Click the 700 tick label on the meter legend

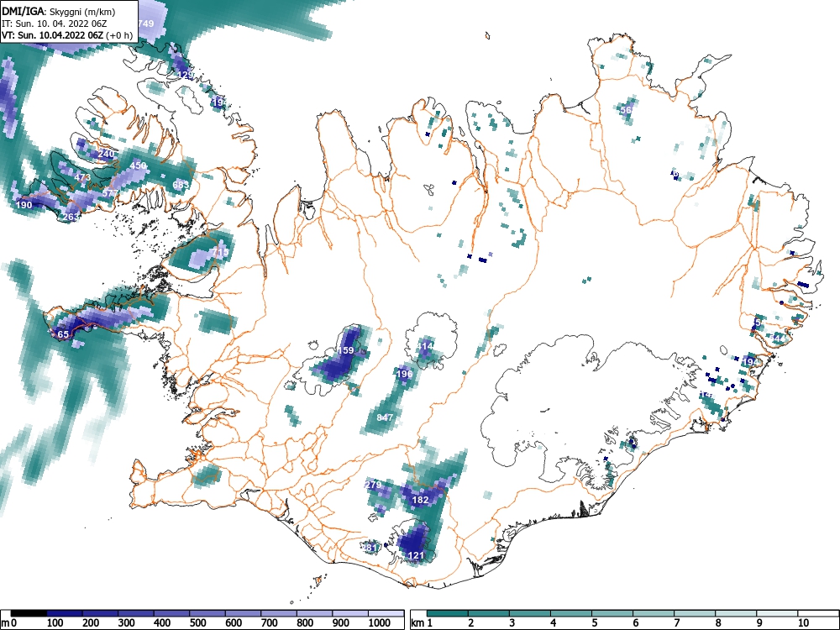(270, 623)
